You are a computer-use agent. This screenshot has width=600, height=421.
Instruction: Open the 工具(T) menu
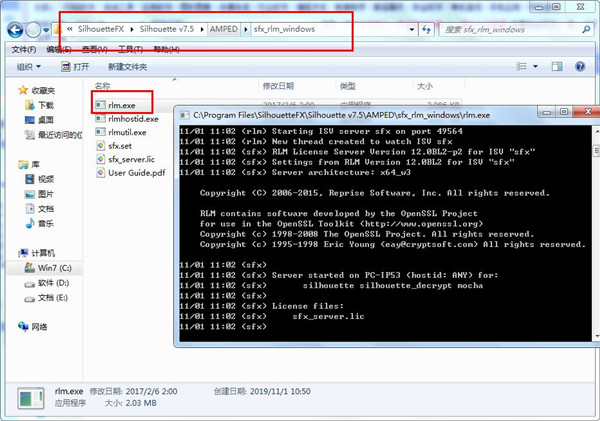pos(130,49)
